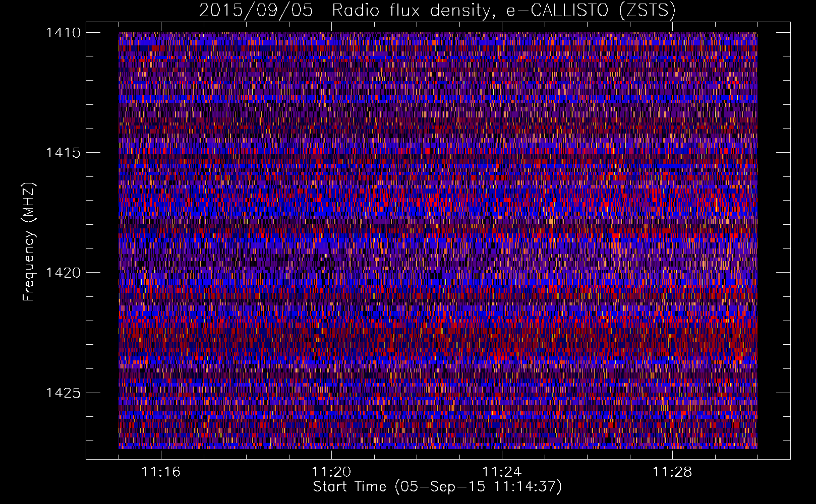This screenshot has width=816, height=504.
Task: Click the plot title "2015/09/05 Radio flux density, e-CALLISTO (ZSTS)"
Action: pyautogui.click(x=437, y=10)
